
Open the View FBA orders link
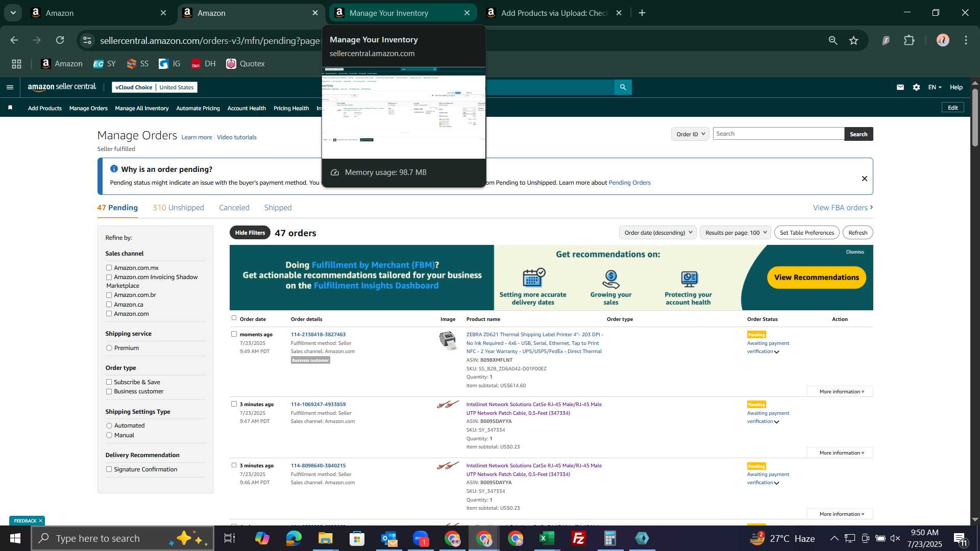pos(843,208)
